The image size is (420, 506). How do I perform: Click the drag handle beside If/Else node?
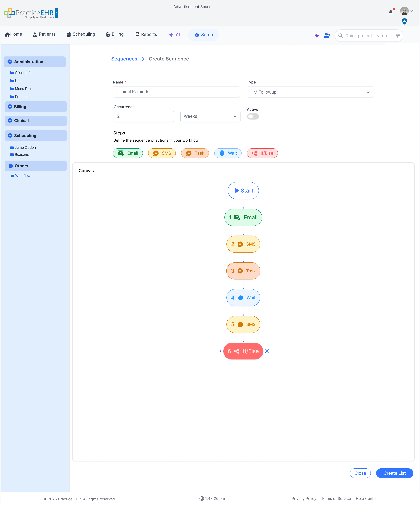point(219,352)
